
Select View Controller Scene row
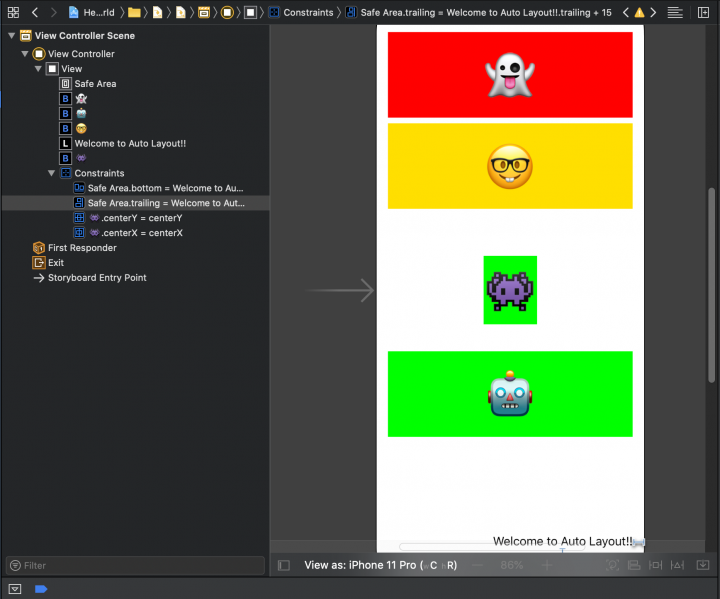[135, 35]
